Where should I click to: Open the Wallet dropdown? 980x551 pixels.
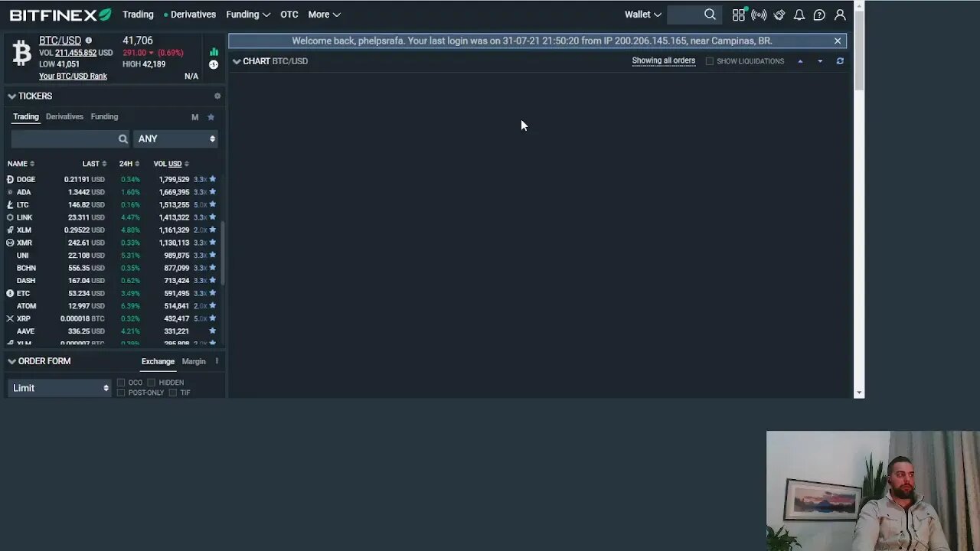pyautogui.click(x=642, y=15)
